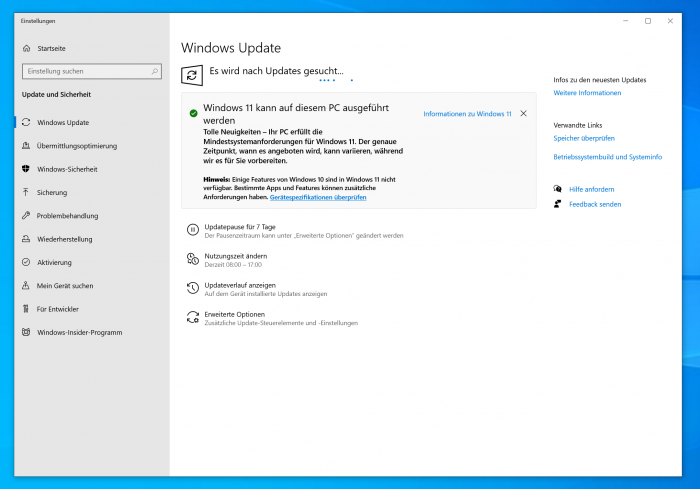Select Updatepause für 7 Tage
The image size is (700, 489).
[240, 227]
